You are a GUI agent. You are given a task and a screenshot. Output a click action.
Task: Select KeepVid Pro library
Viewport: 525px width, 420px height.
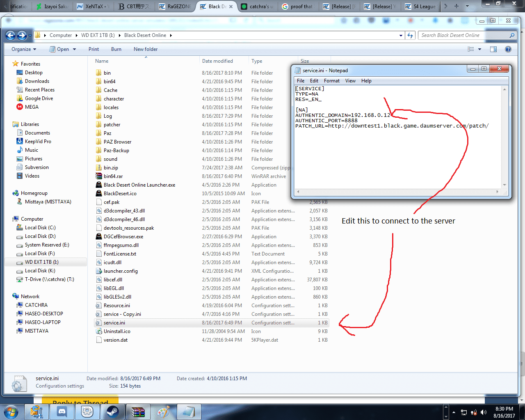[38, 142]
